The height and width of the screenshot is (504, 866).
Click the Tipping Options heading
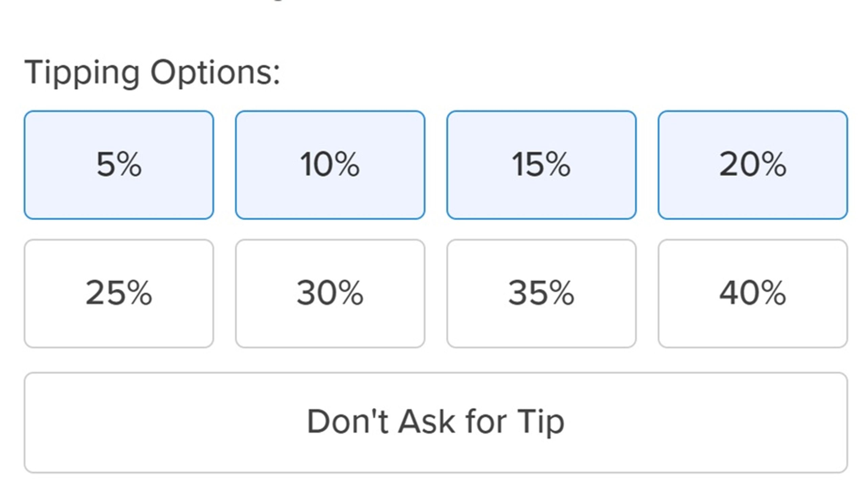pyautogui.click(x=152, y=73)
